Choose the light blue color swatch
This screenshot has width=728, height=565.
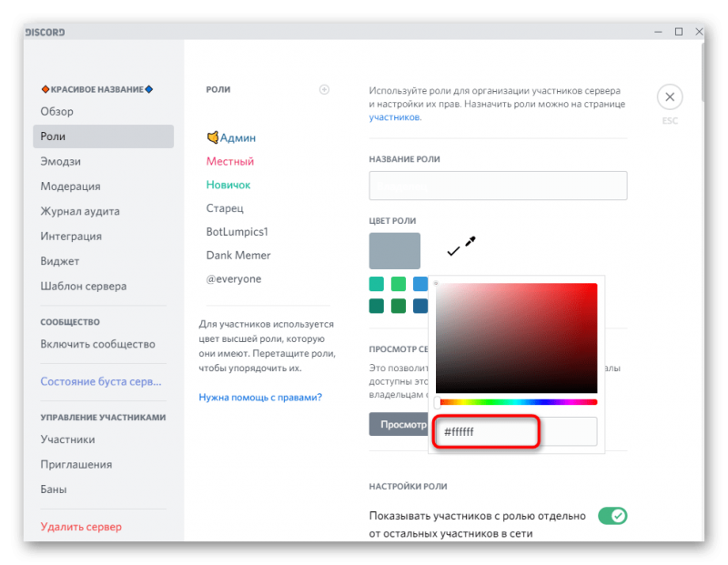420,283
